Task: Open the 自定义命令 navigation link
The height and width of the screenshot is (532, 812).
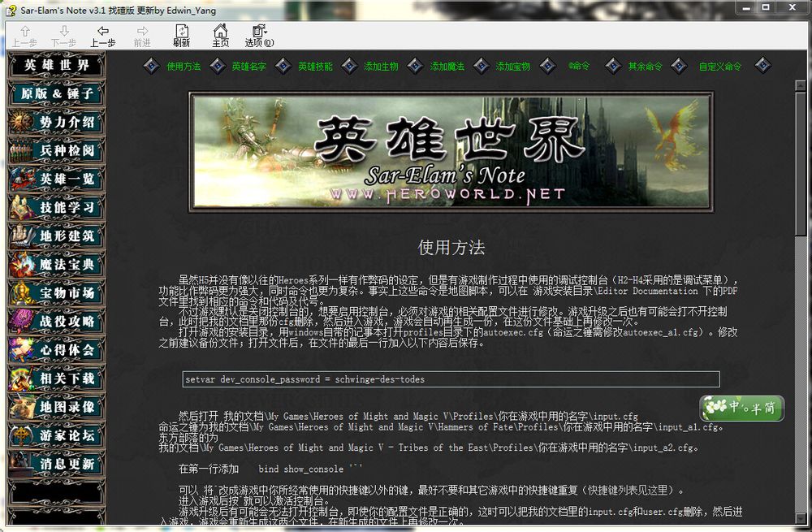Action: pyautogui.click(x=719, y=67)
